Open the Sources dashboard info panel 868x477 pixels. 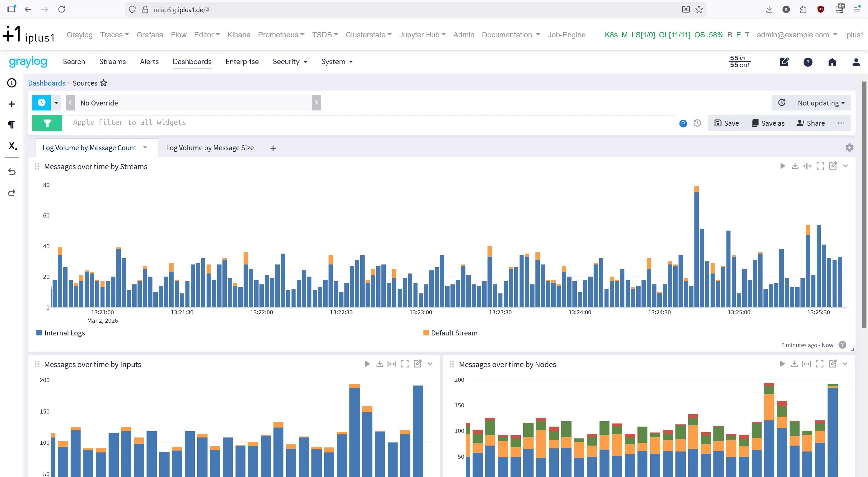tap(12, 82)
